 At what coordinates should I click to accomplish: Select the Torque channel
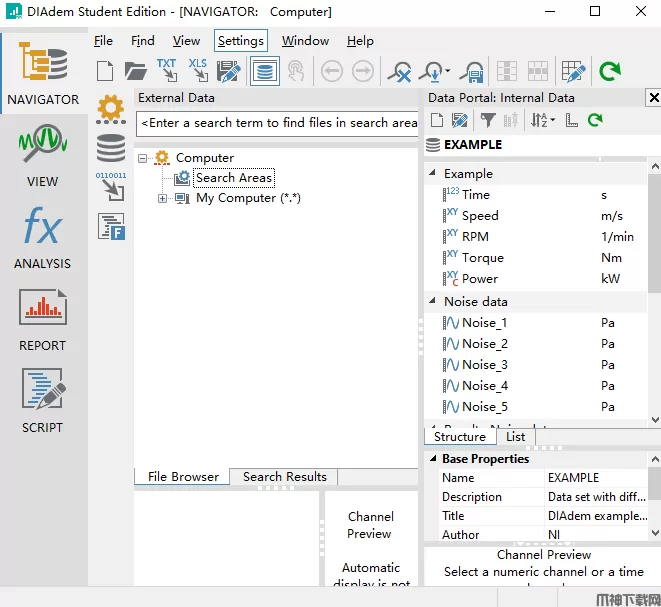pyautogui.click(x=482, y=258)
